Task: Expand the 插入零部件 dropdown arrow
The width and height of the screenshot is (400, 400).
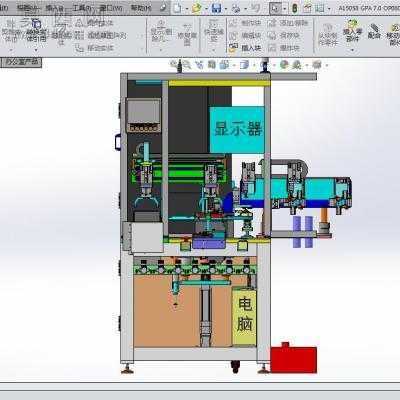Action: point(352,50)
